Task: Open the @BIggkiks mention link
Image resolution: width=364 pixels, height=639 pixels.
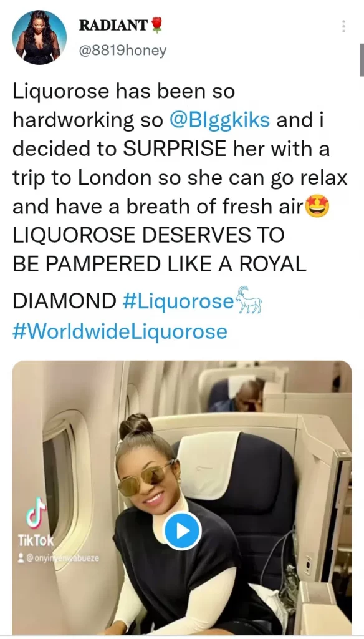Action: click(x=219, y=120)
